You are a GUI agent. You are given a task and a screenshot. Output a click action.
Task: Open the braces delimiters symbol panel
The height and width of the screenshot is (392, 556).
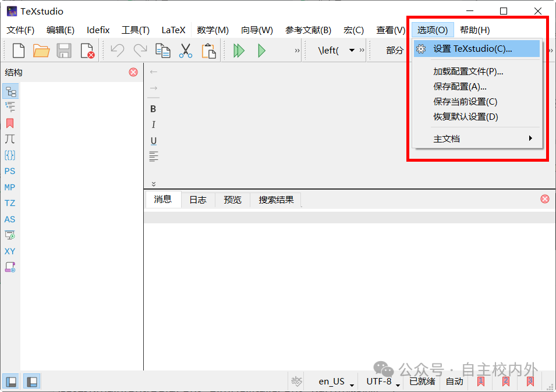tap(10, 155)
